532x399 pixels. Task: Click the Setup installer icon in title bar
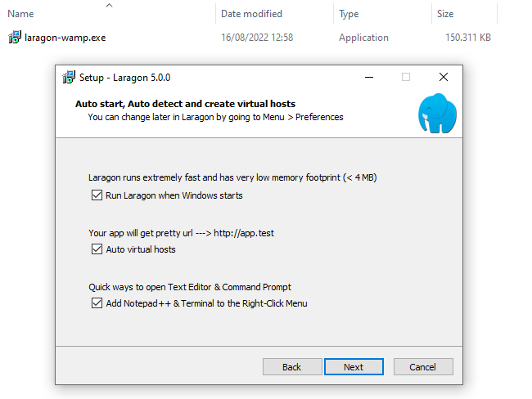pyautogui.click(x=69, y=78)
